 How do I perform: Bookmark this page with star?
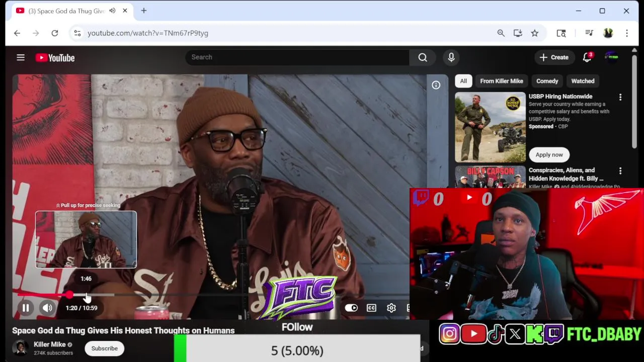535,33
